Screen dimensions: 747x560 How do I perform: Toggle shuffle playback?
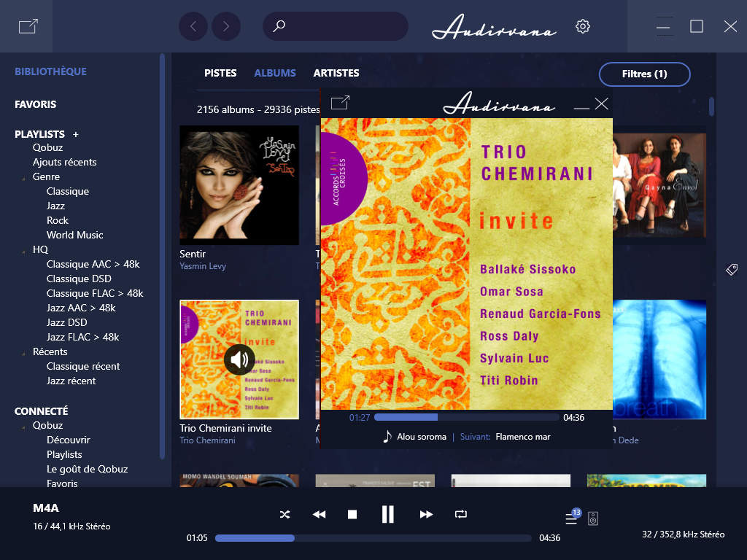click(285, 514)
